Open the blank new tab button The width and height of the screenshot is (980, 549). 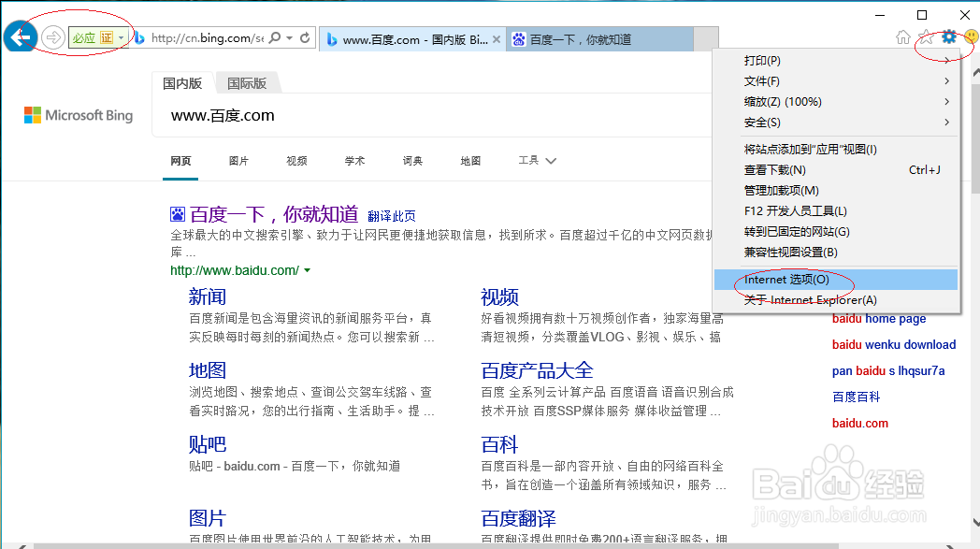coord(706,39)
